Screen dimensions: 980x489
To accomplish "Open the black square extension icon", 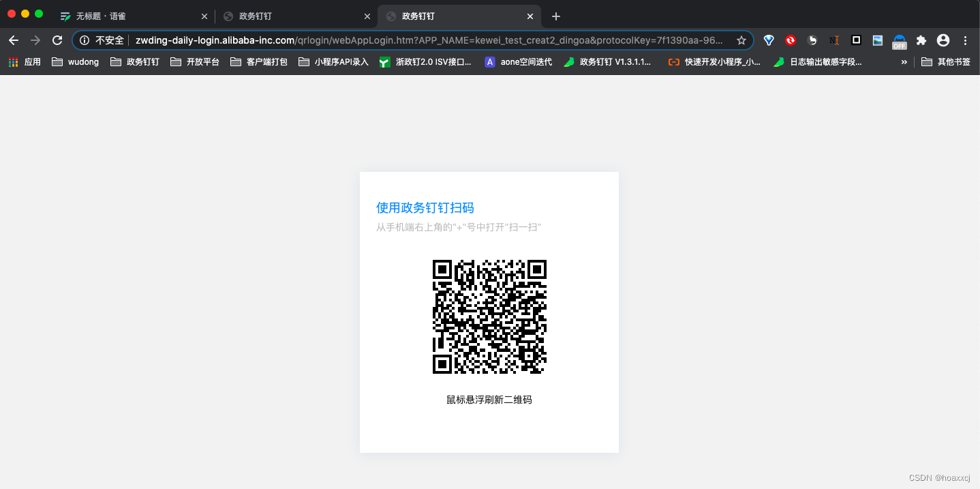I will click(857, 40).
